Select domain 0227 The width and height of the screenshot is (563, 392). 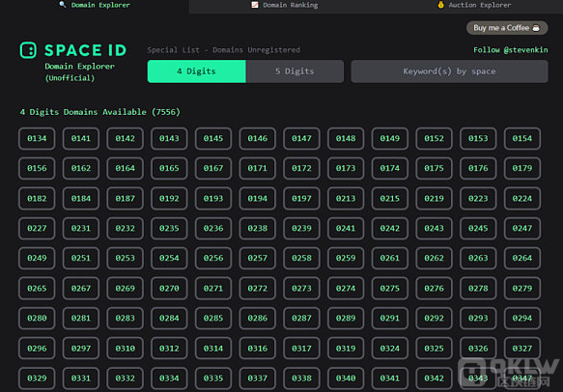pyautogui.click(x=37, y=228)
